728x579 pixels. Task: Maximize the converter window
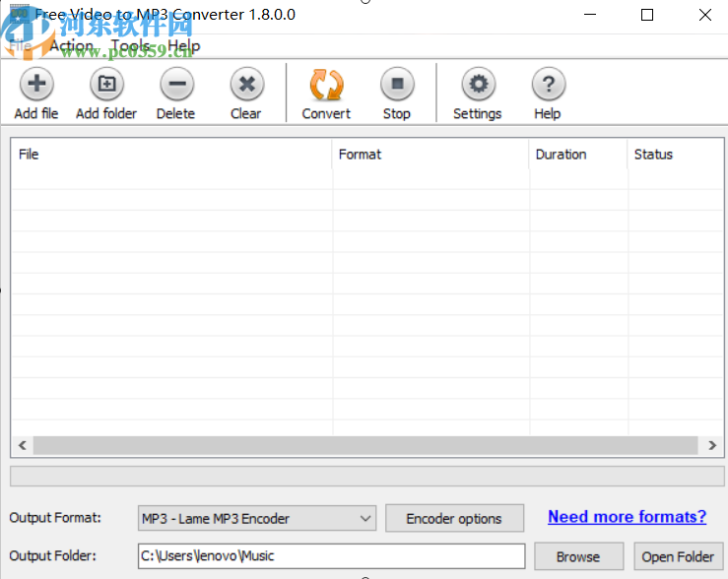tap(647, 15)
